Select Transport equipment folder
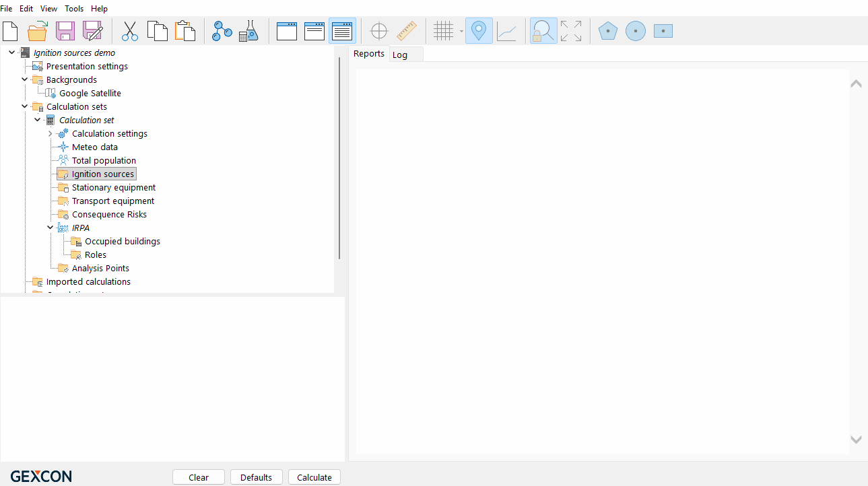This screenshot has height=486, width=868. pyautogui.click(x=113, y=201)
